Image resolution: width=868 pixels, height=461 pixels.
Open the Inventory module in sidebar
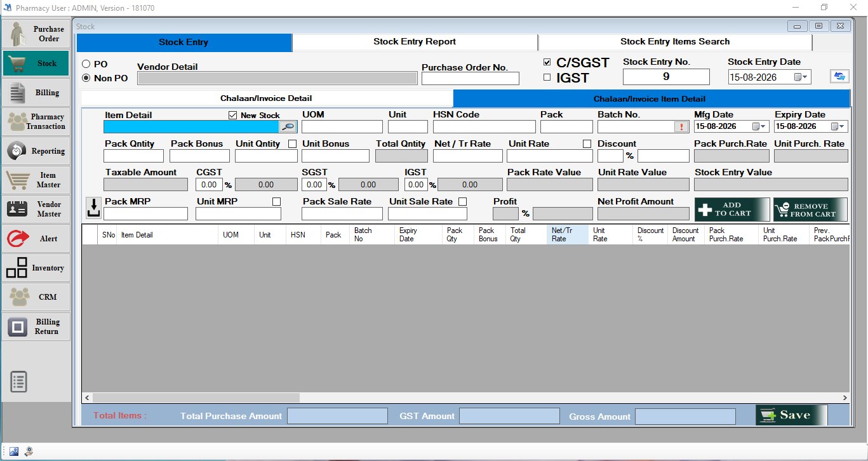click(36, 267)
